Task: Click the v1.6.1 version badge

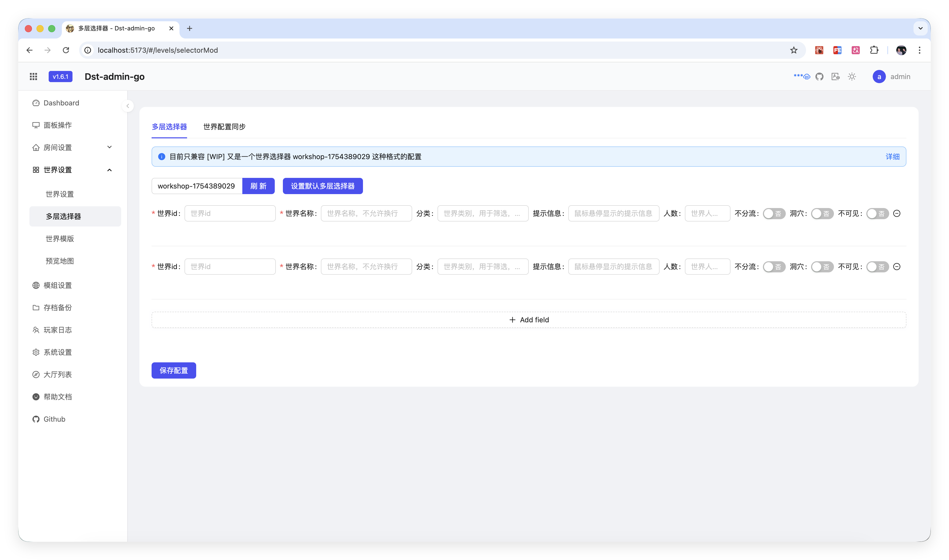Action: pyautogui.click(x=60, y=77)
